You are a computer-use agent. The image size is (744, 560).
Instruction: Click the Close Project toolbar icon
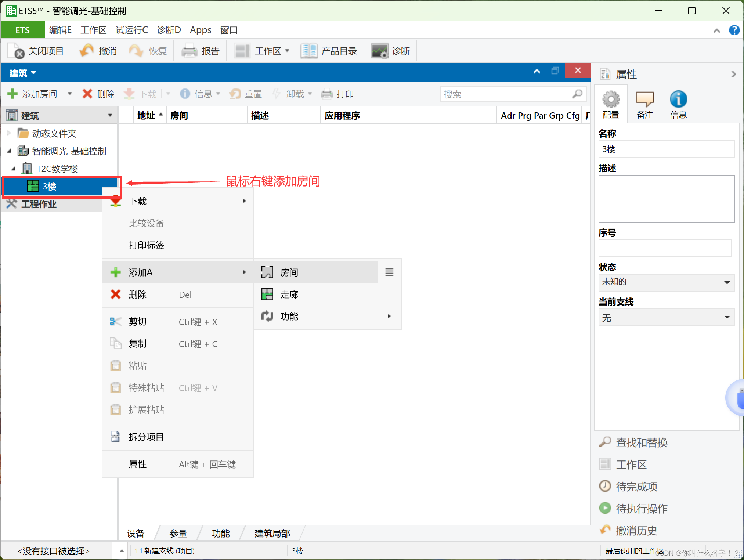pos(16,51)
